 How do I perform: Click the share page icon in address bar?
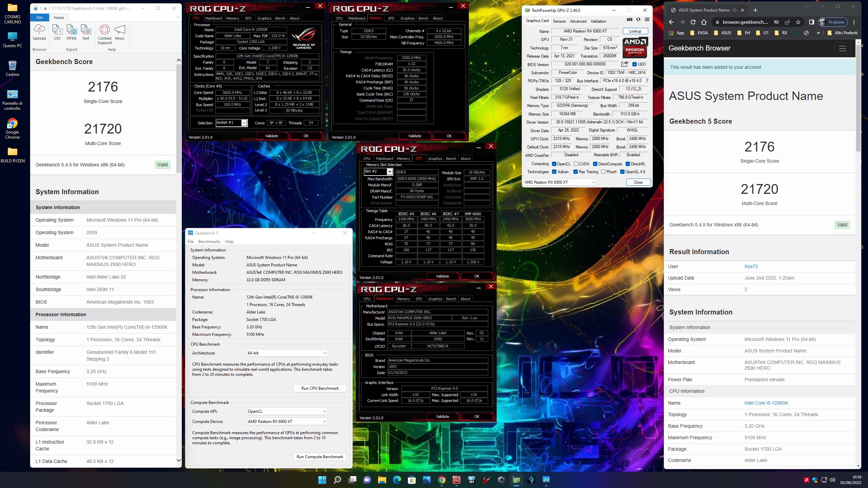pos(787,22)
